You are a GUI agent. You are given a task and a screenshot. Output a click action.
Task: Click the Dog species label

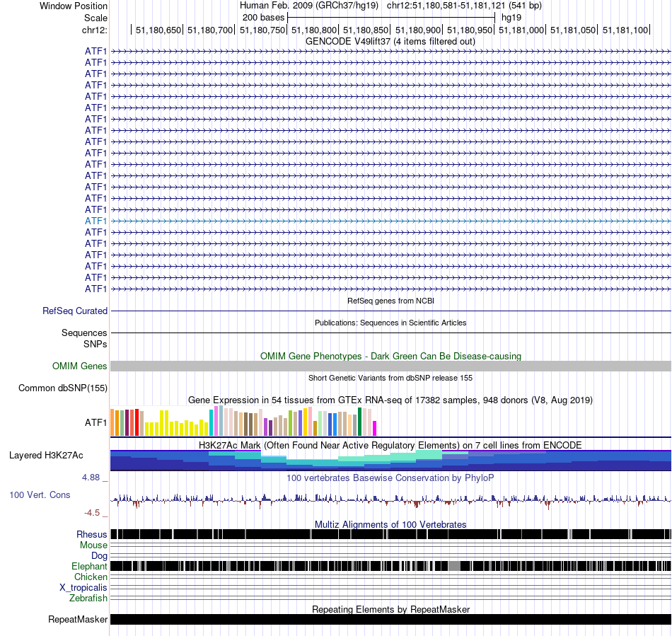(99, 556)
